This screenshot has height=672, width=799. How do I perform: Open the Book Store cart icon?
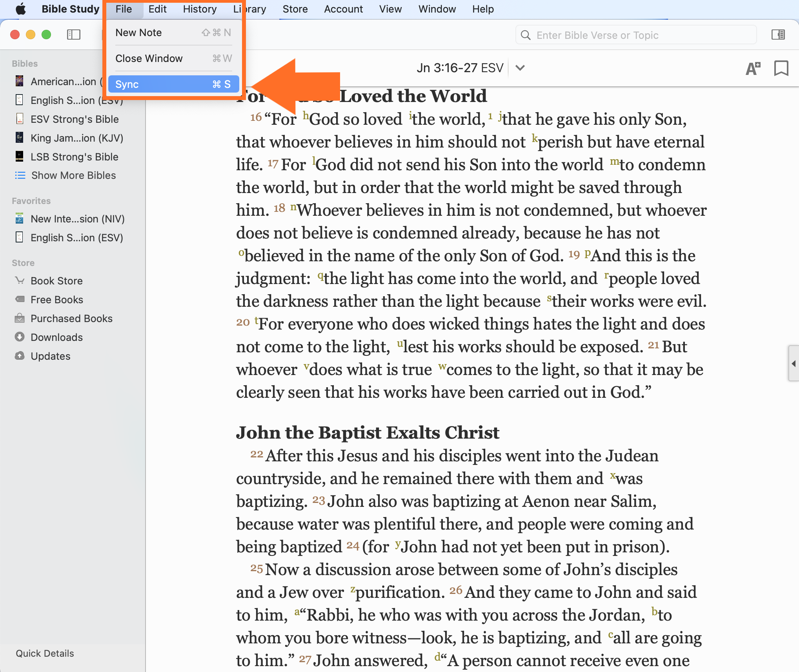[20, 280]
